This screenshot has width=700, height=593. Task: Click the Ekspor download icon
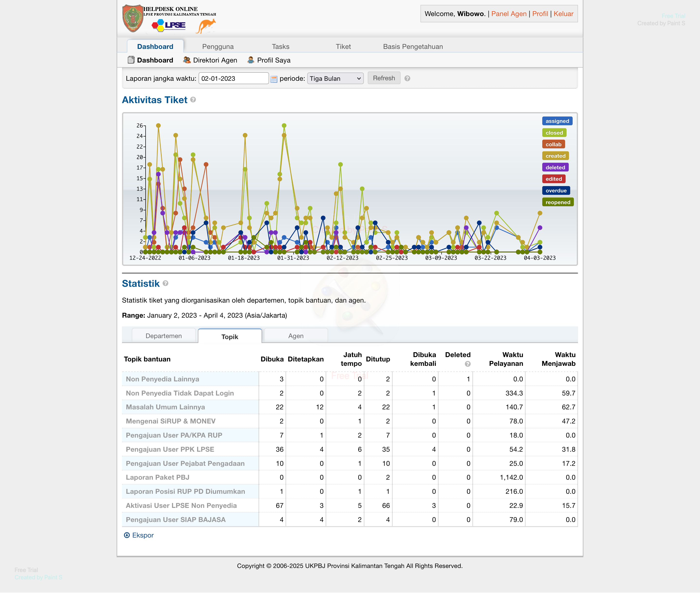coord(127,535)
